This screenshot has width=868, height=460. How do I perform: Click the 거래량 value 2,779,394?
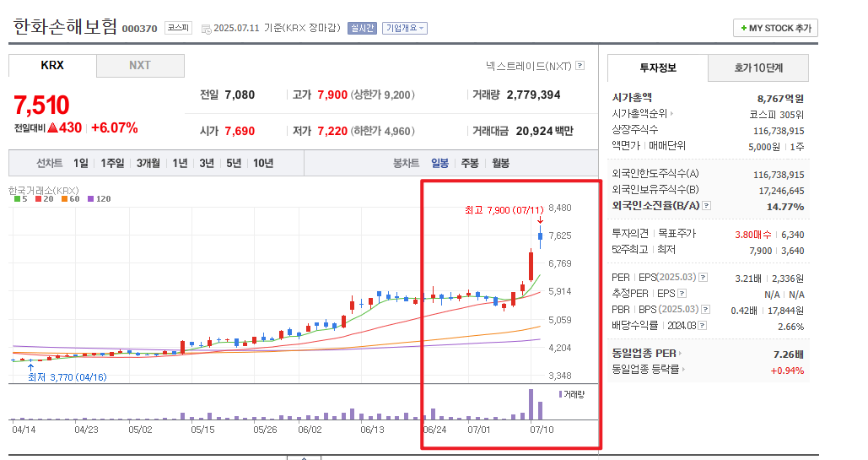(534, 95)
